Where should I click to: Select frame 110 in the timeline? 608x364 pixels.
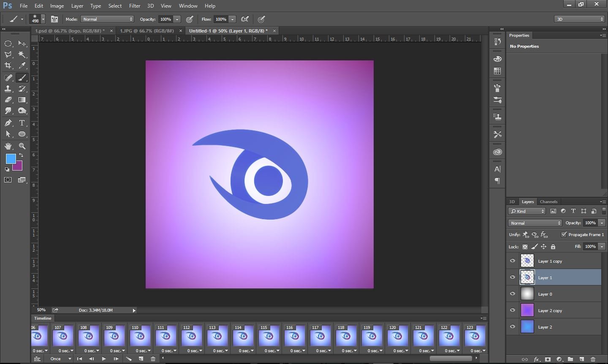140,335
